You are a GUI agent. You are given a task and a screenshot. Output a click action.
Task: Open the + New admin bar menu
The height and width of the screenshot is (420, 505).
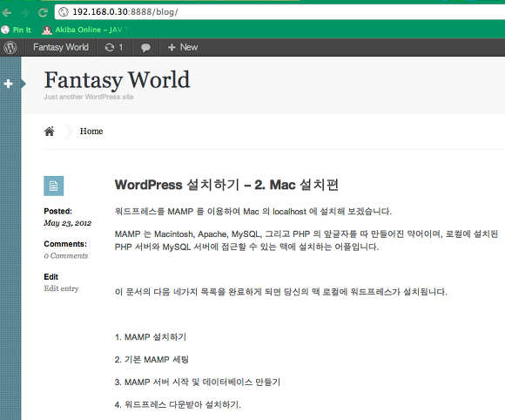(183, 47)
